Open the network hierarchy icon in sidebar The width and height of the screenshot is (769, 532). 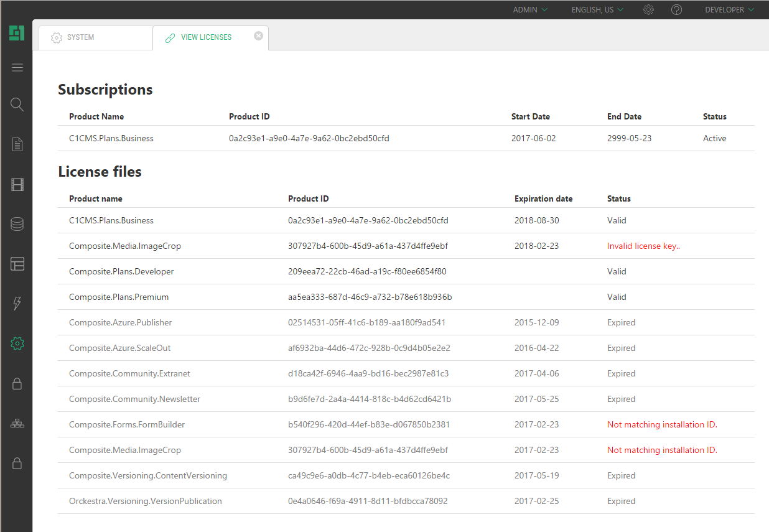click(x=17, y=424)
